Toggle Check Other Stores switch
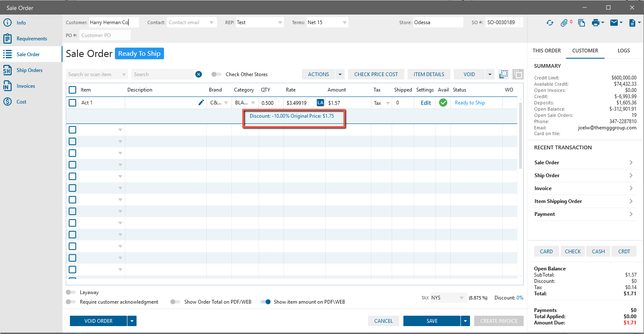 [x=216, y=74]
